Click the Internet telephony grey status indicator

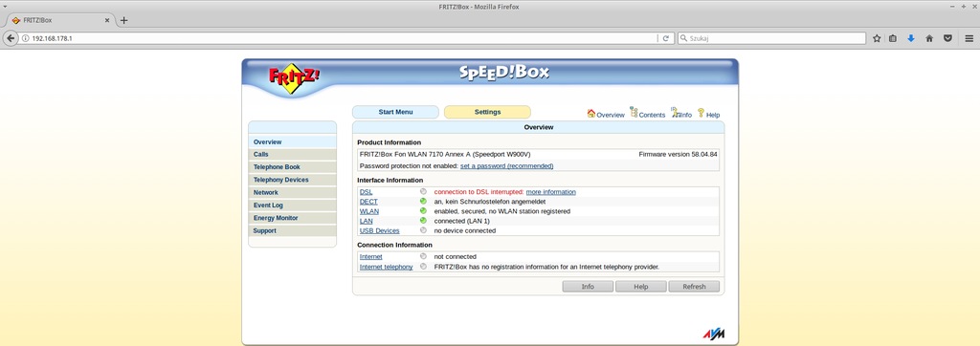coord(423,266)
